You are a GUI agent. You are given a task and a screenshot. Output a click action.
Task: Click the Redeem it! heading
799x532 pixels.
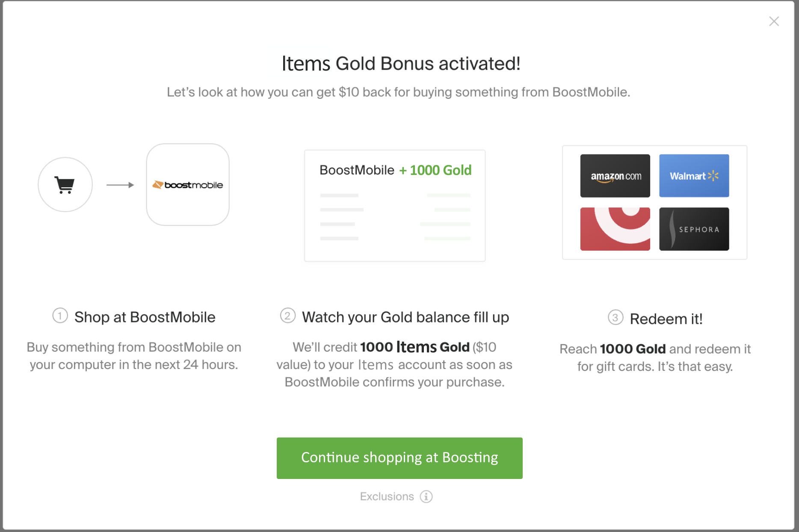tap(666, 319)
